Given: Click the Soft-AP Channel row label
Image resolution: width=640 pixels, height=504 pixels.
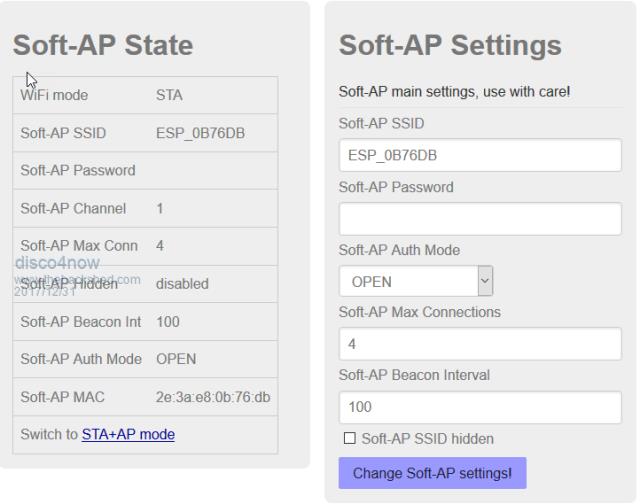Looking at the screenshot, I should click(73, 209).
